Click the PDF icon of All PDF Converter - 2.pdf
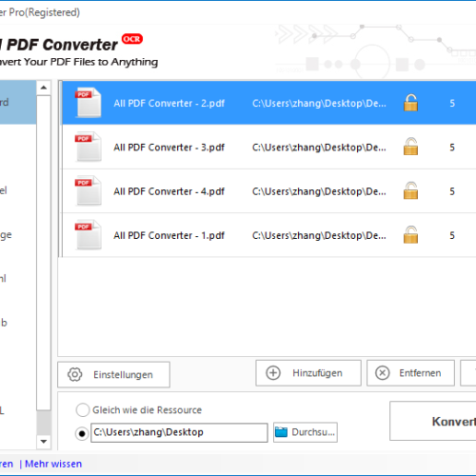476x476 pixels. point(89,103)
